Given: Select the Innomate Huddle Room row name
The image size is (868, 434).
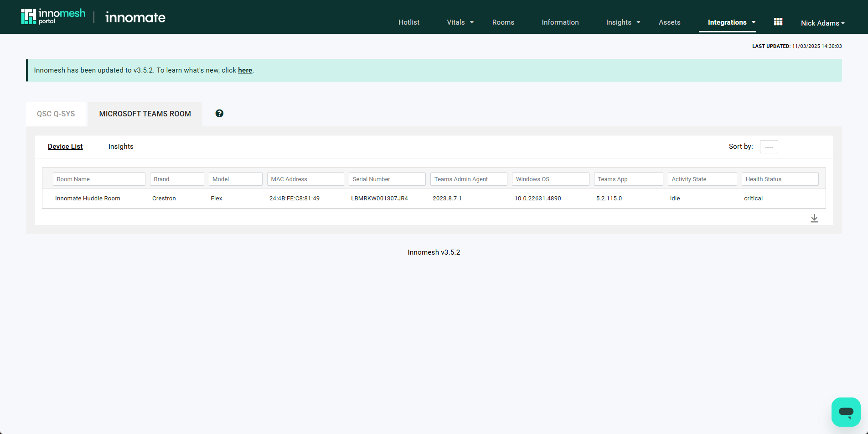Looking at the screenshot, I should pos(88,199).
